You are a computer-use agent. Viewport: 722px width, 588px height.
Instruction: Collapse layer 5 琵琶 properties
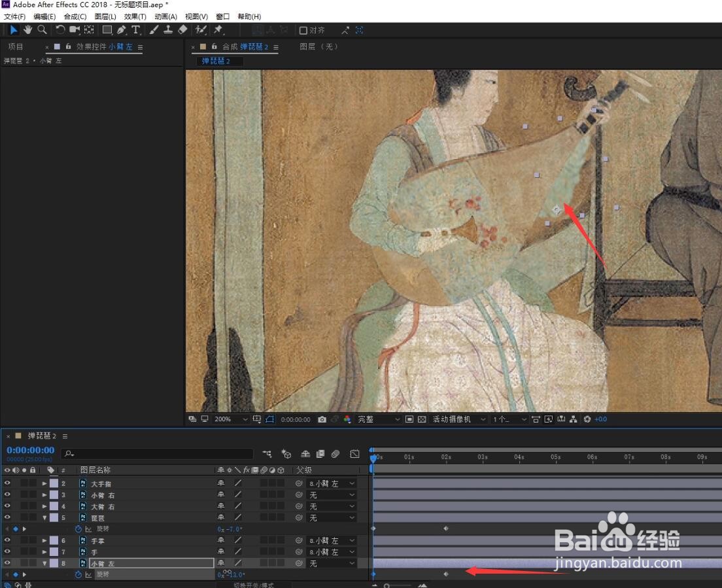(44, 518)
